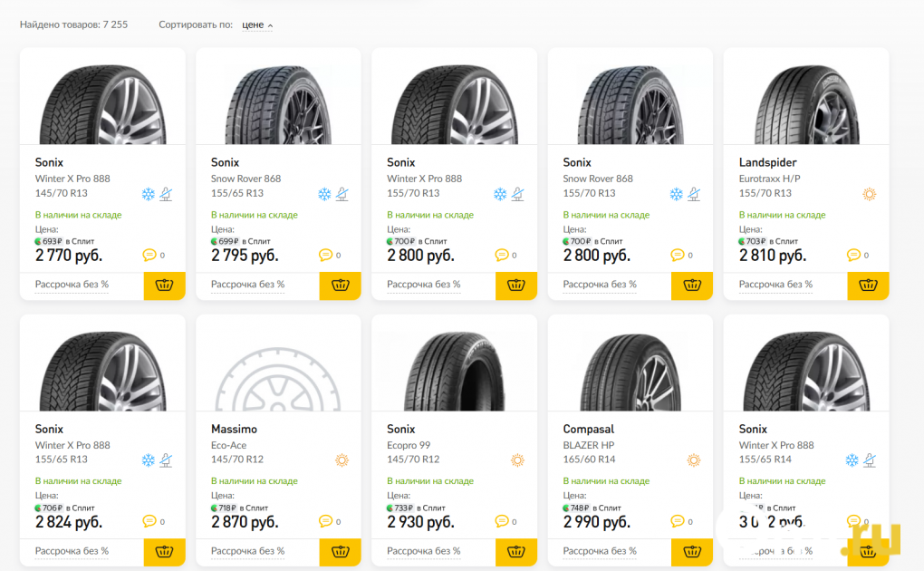This screenshot has width=924, height=571.
Task: Add Winter X Pro 888 155/70 R13 to cart
Action: pyautogui.click(x=516, y=285)
